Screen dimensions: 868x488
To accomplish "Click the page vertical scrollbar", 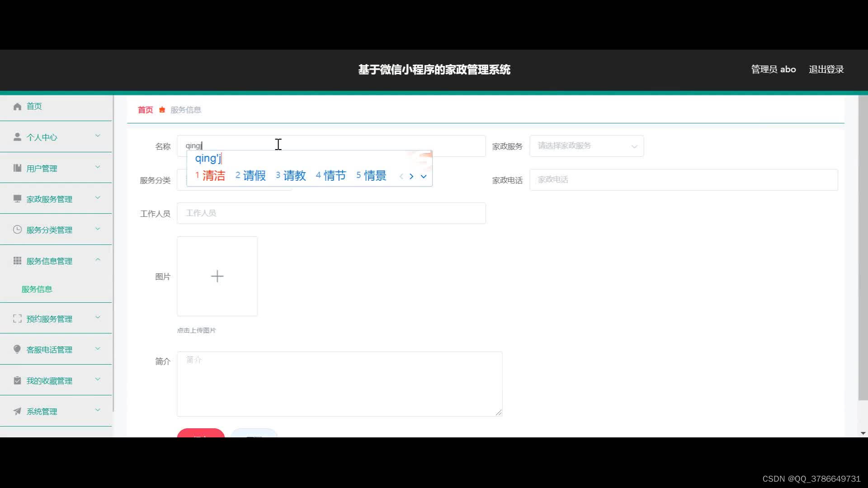I will pyautogui.click(x=863, y=248).
